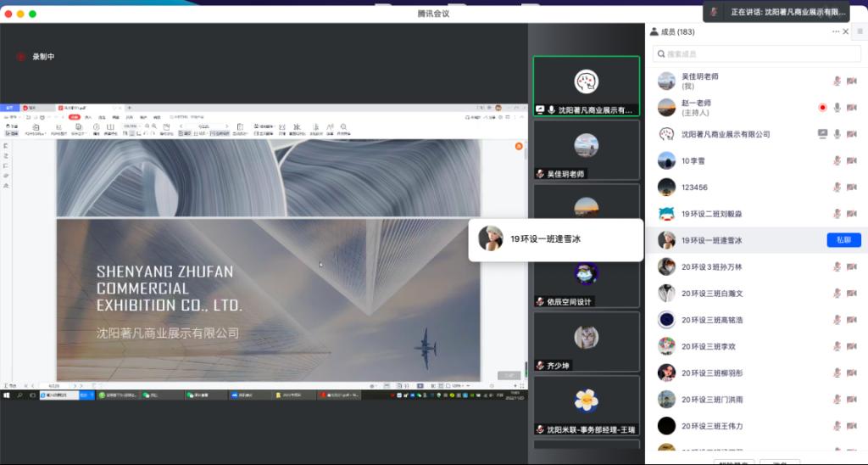This screenshot has width=868, height=465.
Task: Click the PDF document tab in shared viewer
Action: click(x=88, y=108)
